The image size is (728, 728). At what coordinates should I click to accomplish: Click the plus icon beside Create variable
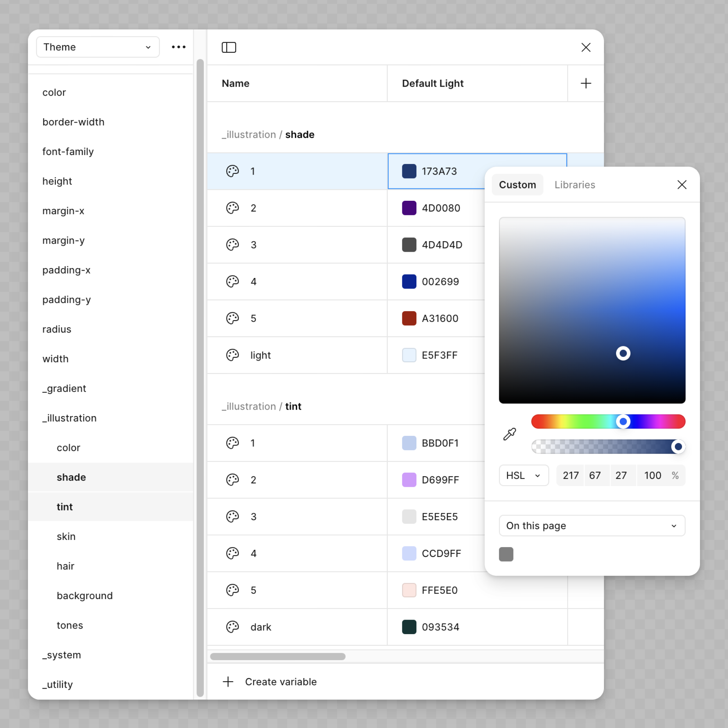point(228,681)
